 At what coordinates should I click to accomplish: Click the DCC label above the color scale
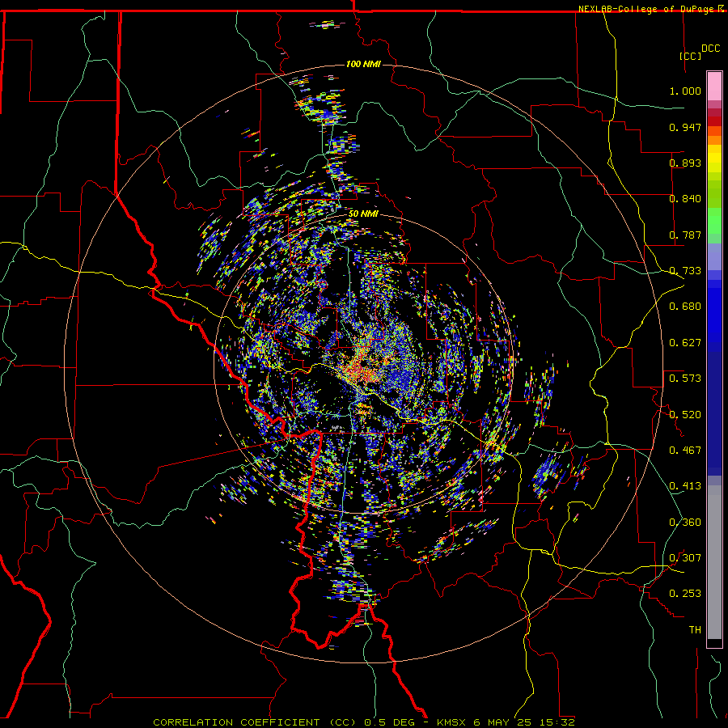710,49
